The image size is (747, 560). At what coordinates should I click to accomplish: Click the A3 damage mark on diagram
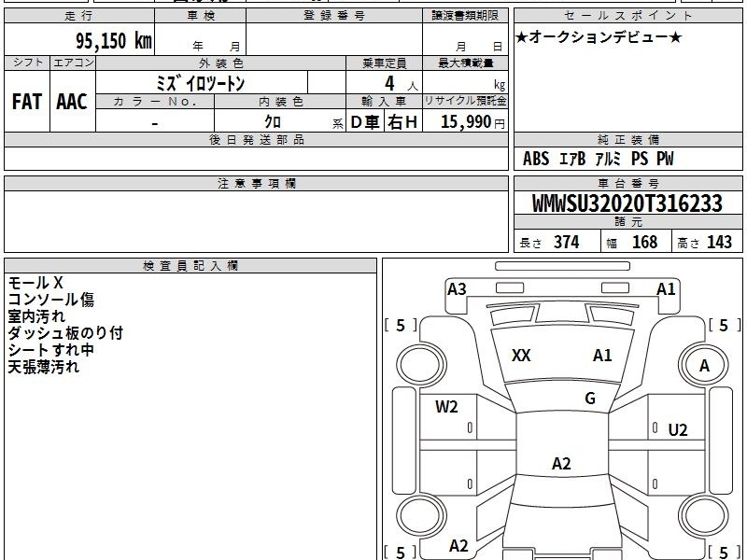tap(457, 289)
